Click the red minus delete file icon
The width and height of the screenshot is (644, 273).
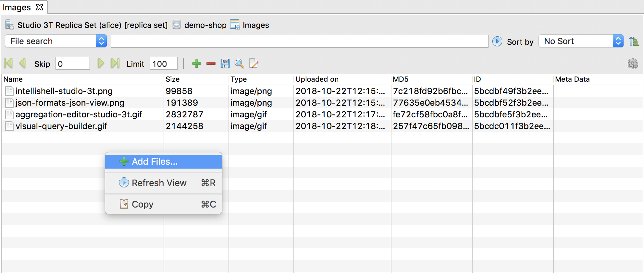tap(211, 64)
